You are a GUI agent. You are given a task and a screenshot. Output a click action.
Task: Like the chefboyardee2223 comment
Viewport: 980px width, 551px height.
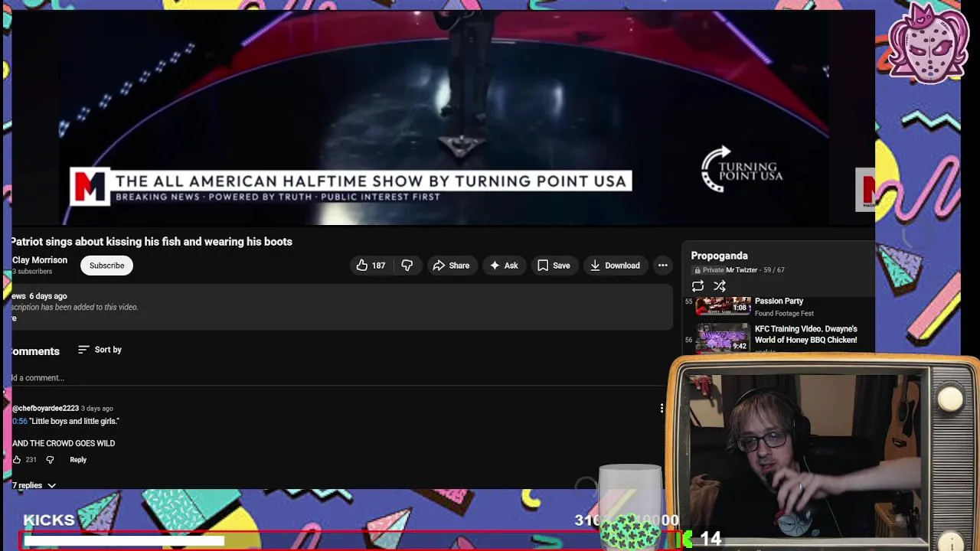(17, 460)
